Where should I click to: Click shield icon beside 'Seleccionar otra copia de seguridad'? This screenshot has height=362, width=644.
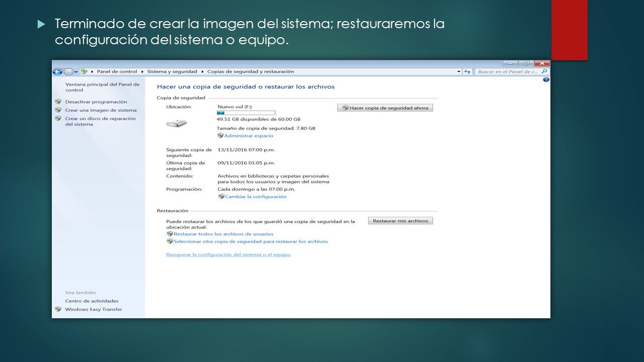[170, 241]
